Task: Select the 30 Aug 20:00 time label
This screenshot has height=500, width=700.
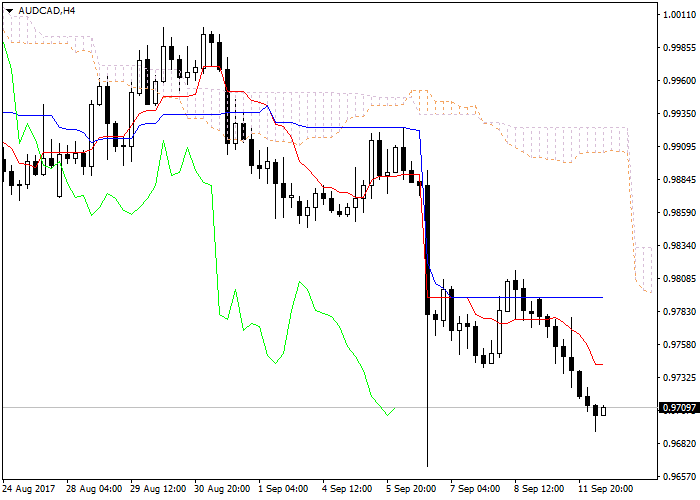Action: tap(222, 489)
